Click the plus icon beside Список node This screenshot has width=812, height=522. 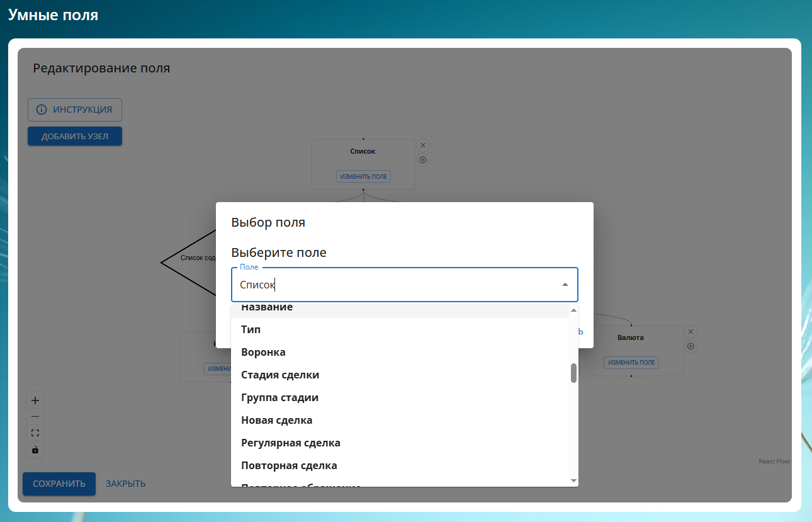point(423,160)
